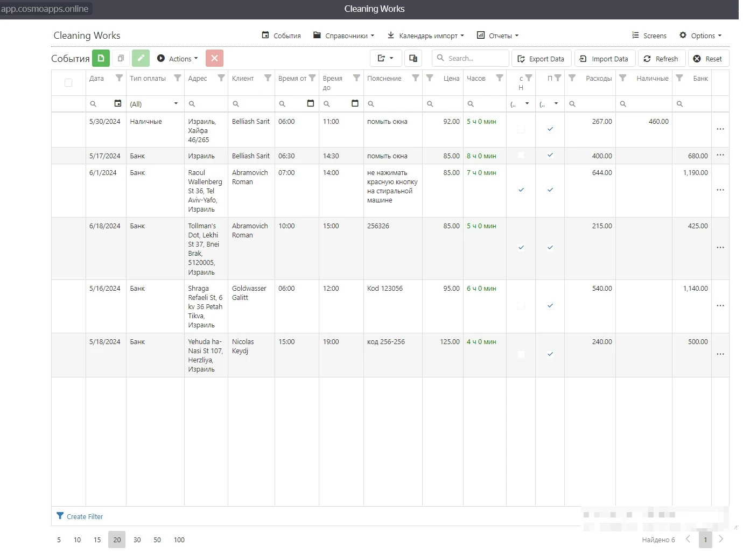This screenshot has width=743, height=560.
Task: Click the Reset button
Action: 707,59
